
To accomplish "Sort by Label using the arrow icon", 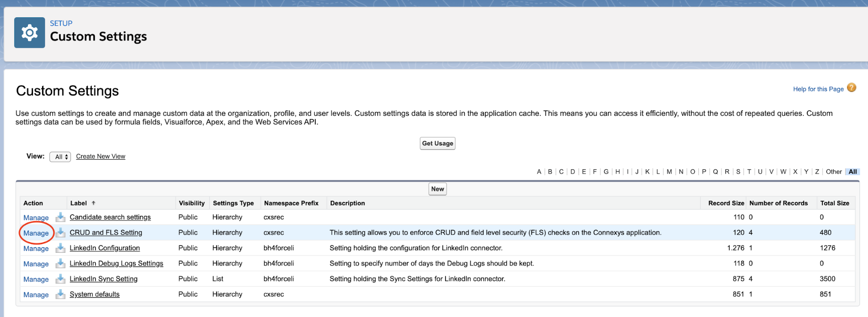I will point(93,203).
